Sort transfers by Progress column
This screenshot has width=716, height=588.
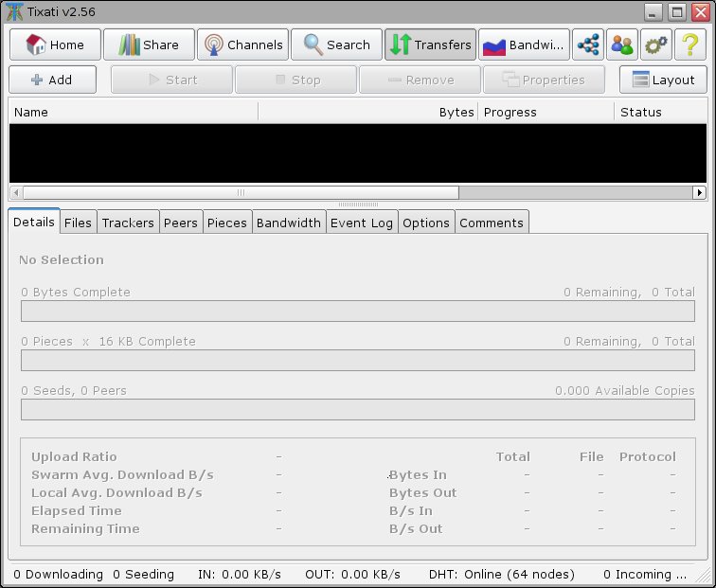pos(546,113)
